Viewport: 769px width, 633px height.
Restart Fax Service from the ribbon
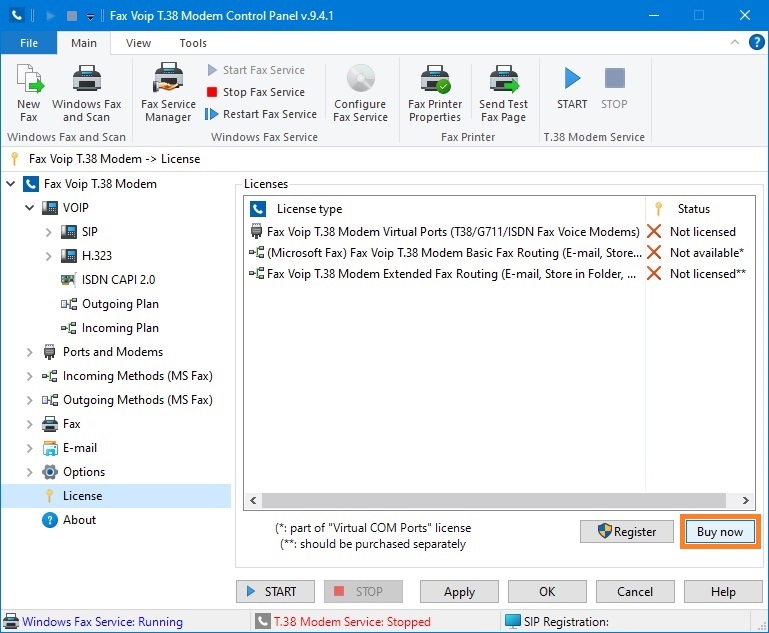pos(261,114)
